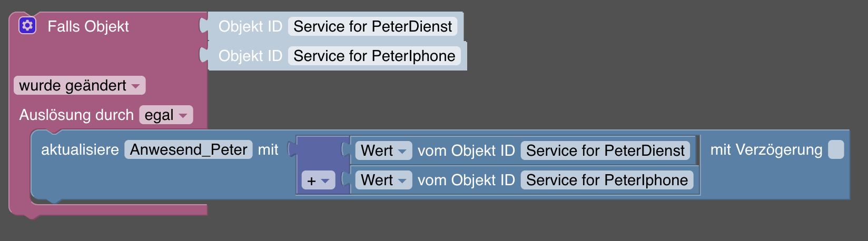The width and height of the screenshot is (868, 241).
Task: Click the aktualisiere block label
Action: pyautogui.click(x=80, y=149)
